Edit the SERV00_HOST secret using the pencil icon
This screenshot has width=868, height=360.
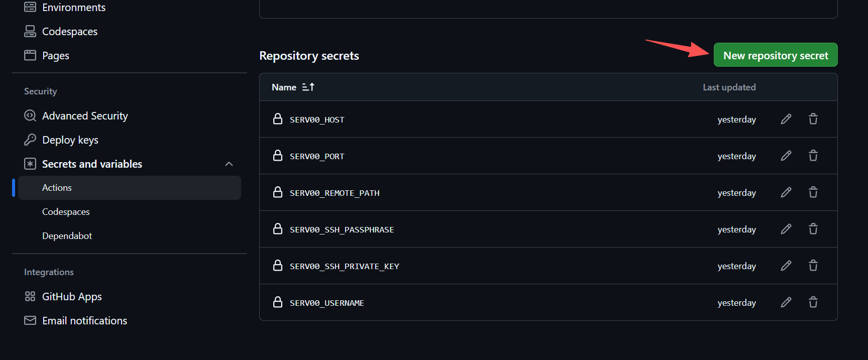(x=786, y=119)
